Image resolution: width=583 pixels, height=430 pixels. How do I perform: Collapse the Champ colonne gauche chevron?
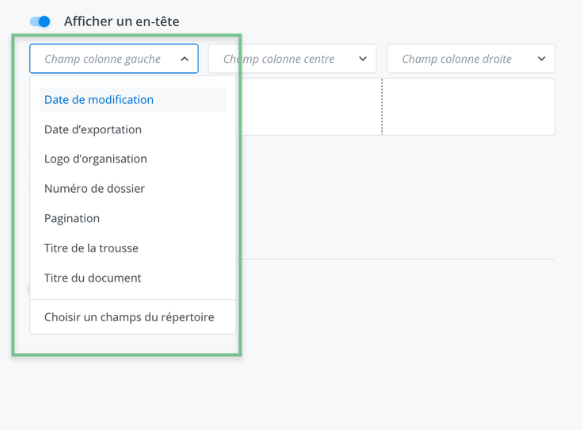[x=184, y=59]
